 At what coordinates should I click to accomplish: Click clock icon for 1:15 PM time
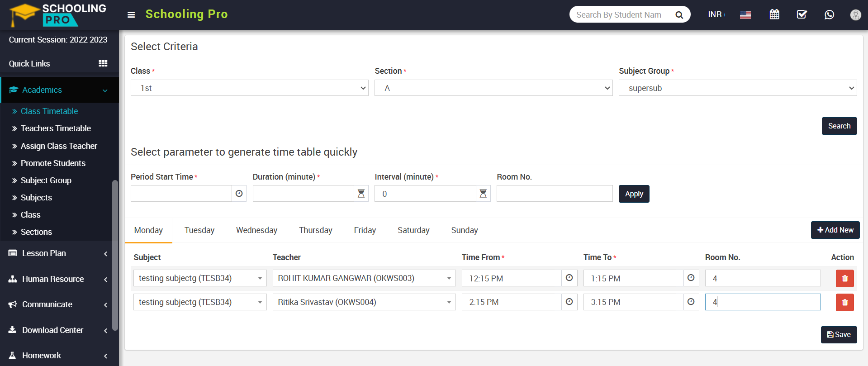coord(691,278)
